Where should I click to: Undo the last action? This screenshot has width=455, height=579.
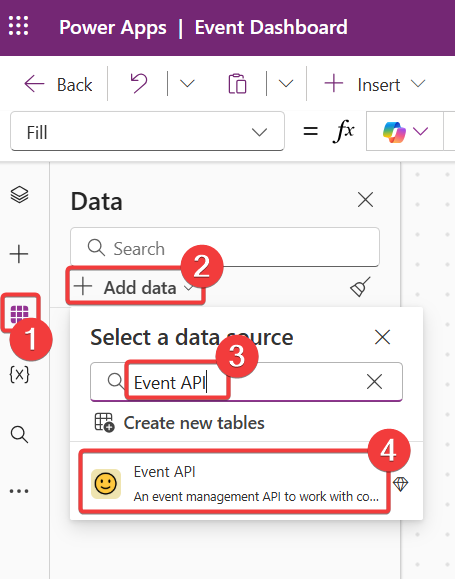tap(139, 83)
